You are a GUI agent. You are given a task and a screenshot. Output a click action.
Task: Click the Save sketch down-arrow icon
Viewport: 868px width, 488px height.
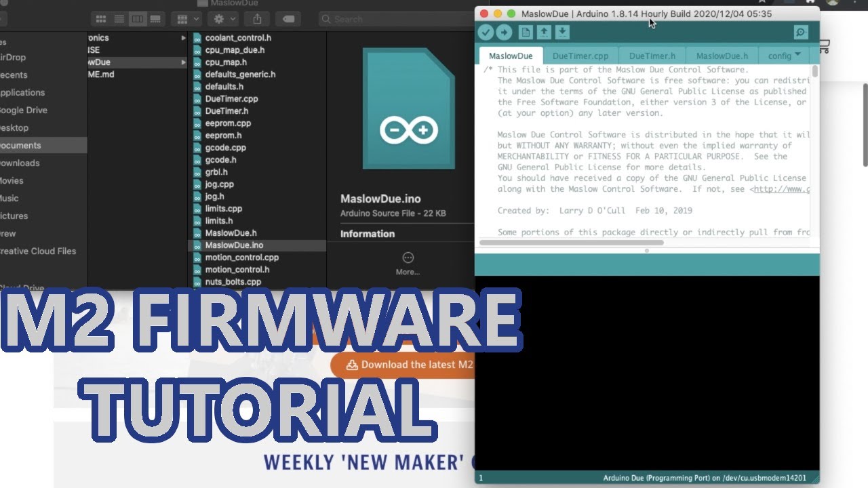coord(562,32)
